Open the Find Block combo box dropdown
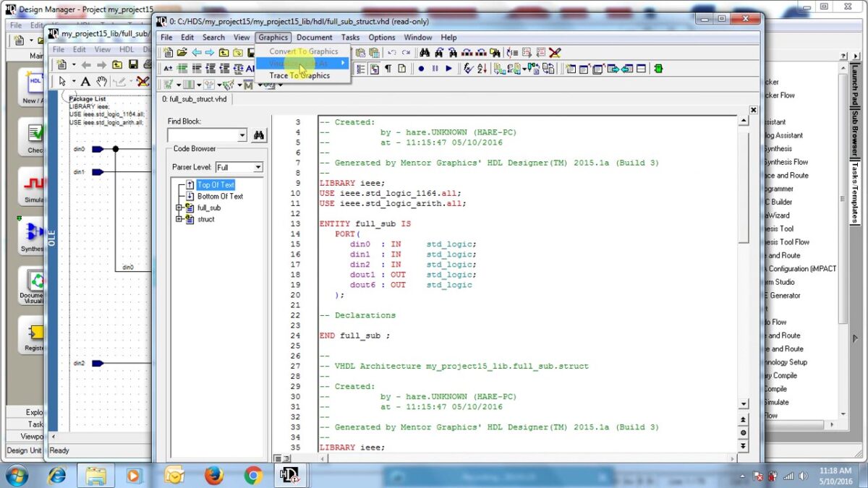The height and width of the screenshot is (488, 868). [x=242, y=135]
